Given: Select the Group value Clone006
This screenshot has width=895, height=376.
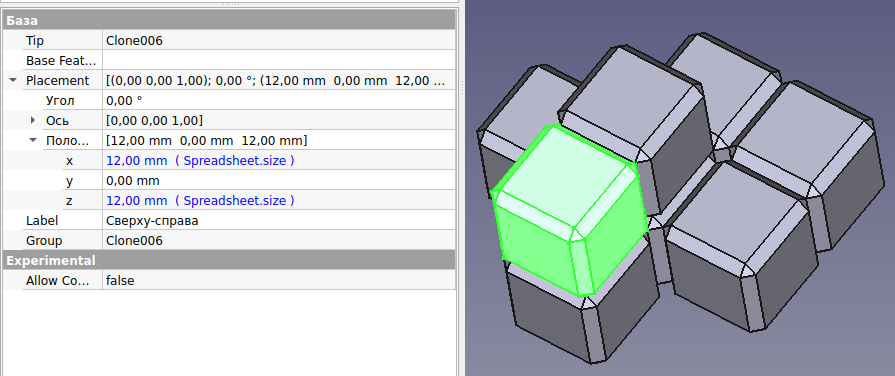Looking at the screenshot, I should pyautogui.click(x=279, y=241).
